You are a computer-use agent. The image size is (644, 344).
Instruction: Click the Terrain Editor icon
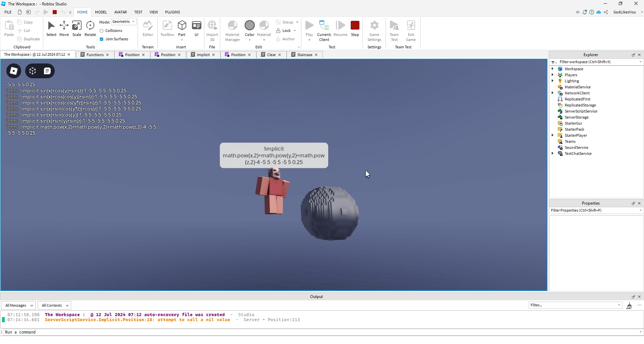[x=148, y=27]
